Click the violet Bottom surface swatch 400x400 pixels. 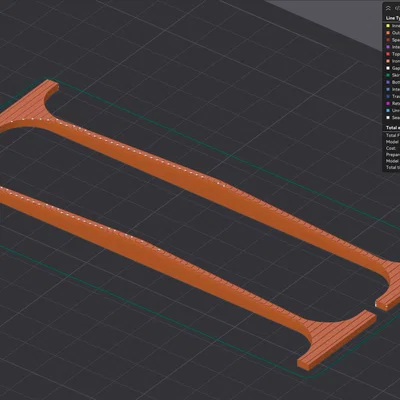pos(388,82)
